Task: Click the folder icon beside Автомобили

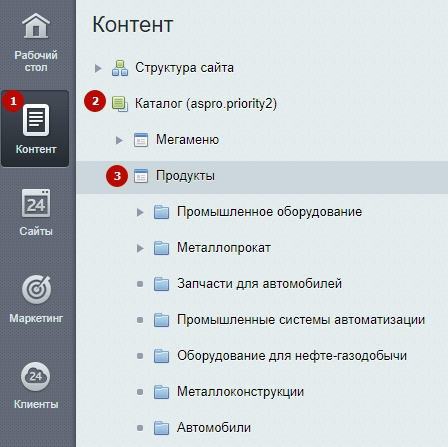Action: (x=162, y=428)
